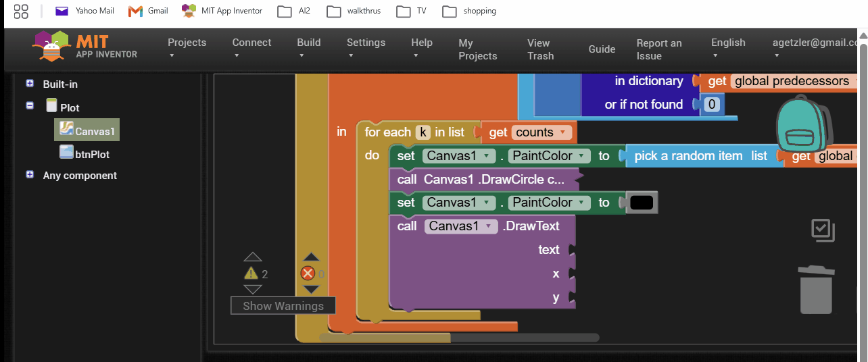Collapse the Plot screen tree node
Screen dimensions: 868x362
pos(30,105)
